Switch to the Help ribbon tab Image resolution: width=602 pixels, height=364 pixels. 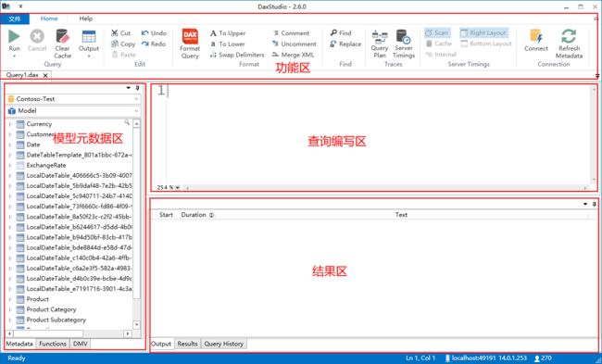coord(86,19)
